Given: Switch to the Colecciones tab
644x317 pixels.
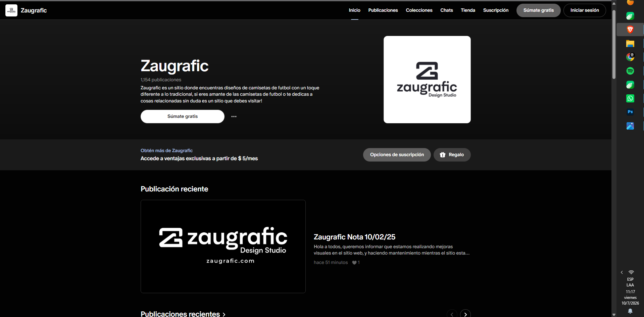Looking at the screenshot, I should pyautogui.click(x=419, y=10).
